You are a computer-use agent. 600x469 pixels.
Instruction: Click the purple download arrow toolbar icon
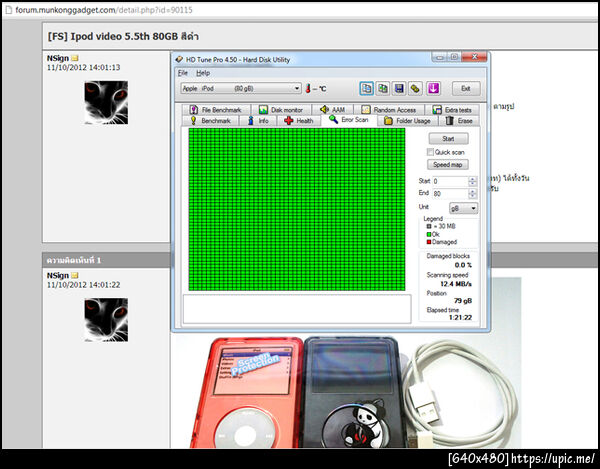pos(433,88)
